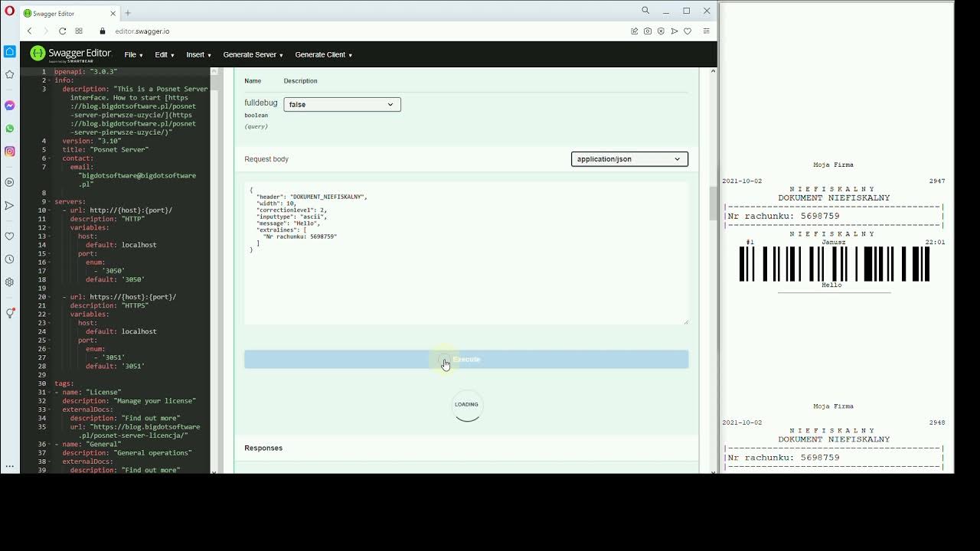View site security padlock info
Viewport: 980px width, 551px height.
pos(103,31)
